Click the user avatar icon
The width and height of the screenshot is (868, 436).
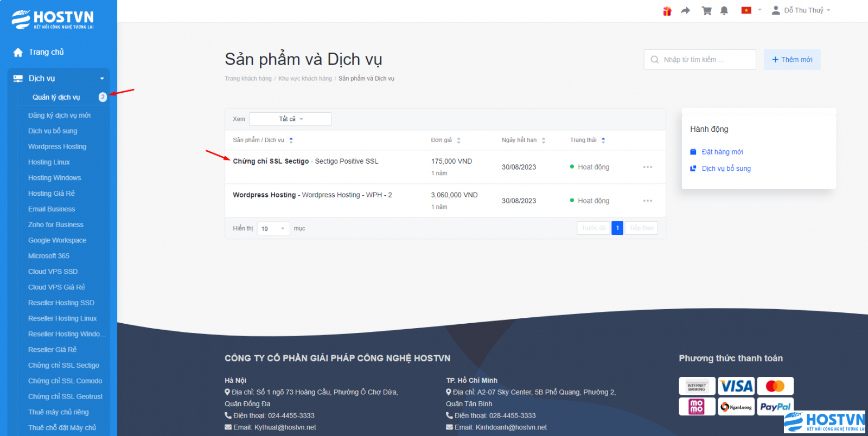776,10
